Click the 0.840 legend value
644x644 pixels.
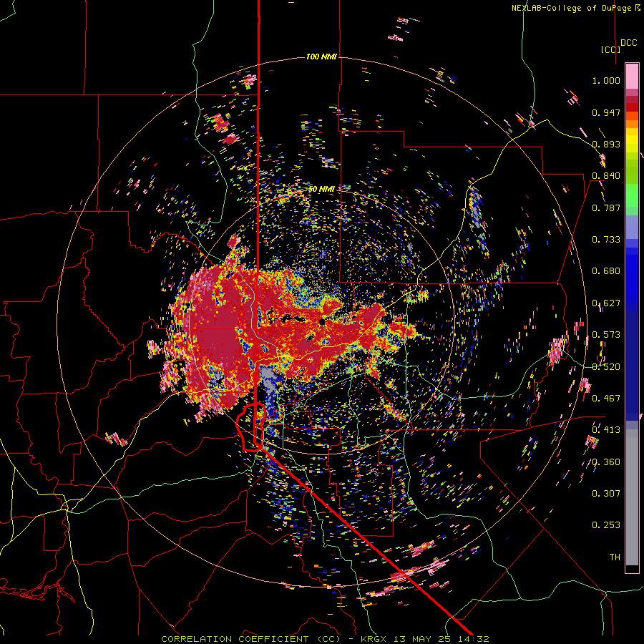606,176
